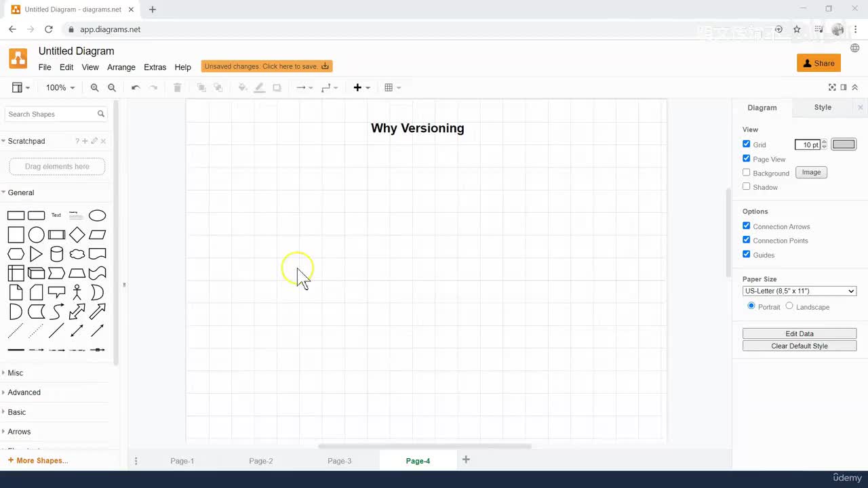Open the Arrange menu

(x=121, y=67)
